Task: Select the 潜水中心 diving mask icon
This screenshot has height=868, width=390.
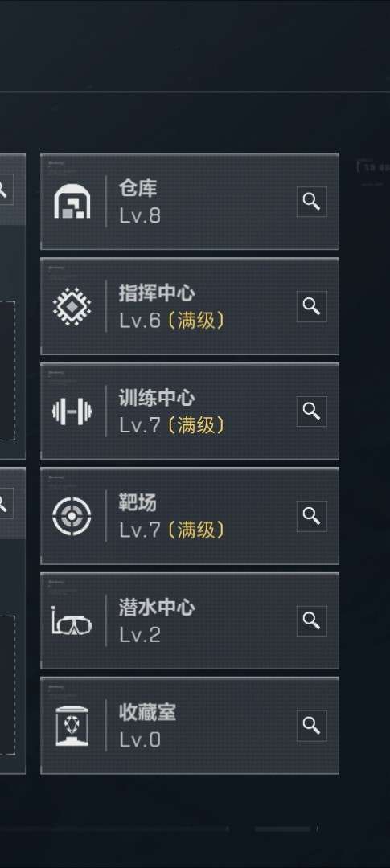Action: pyautogui.click(x=72, y=621)
